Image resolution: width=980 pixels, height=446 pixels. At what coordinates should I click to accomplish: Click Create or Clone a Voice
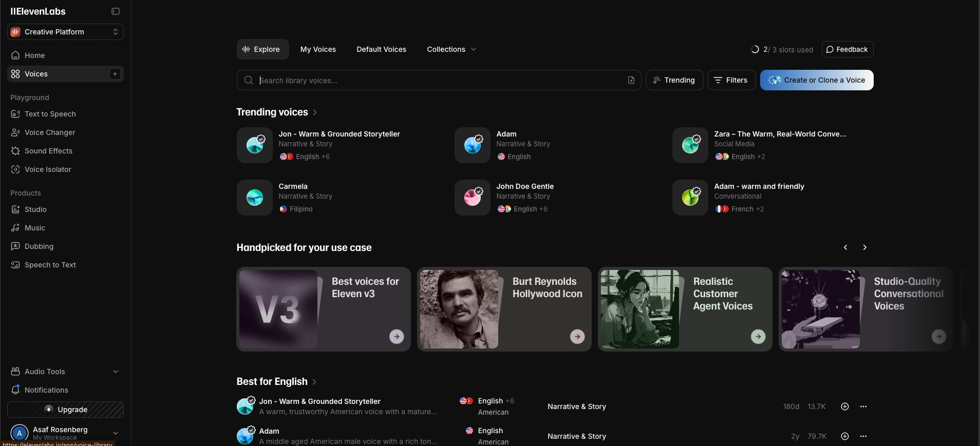coord(817,80)
